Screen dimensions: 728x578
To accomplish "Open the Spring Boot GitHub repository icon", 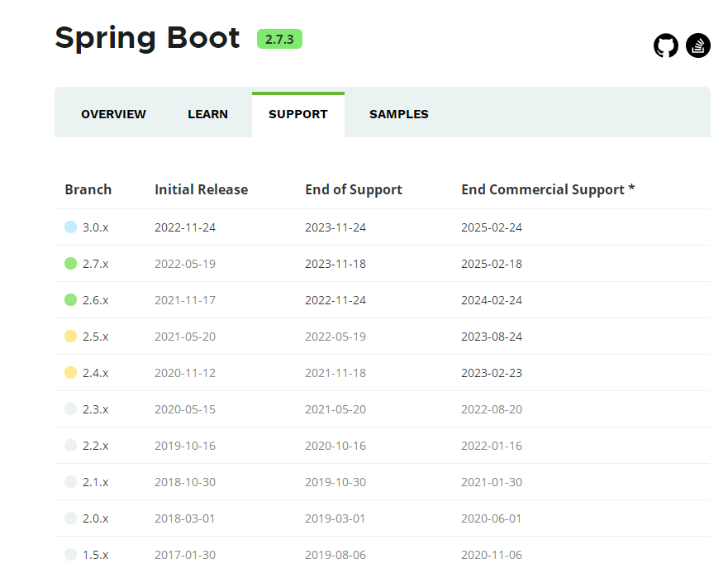I will click(x=666, y=45).
